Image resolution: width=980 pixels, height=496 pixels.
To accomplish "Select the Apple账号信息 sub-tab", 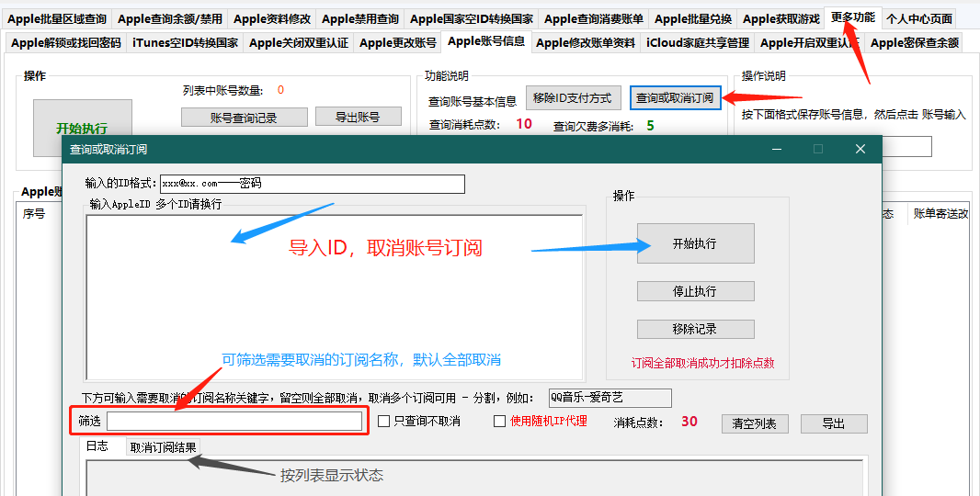I will click(486, 41).
